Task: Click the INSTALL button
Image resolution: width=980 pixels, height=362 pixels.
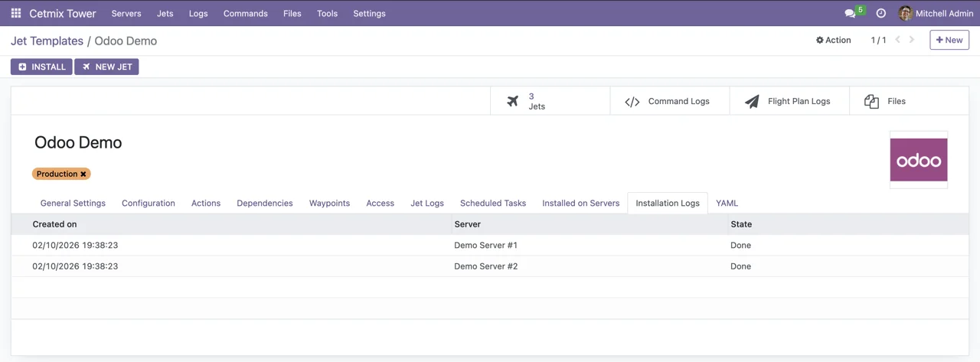Action: pyautogui.click(x=41, y=67)
